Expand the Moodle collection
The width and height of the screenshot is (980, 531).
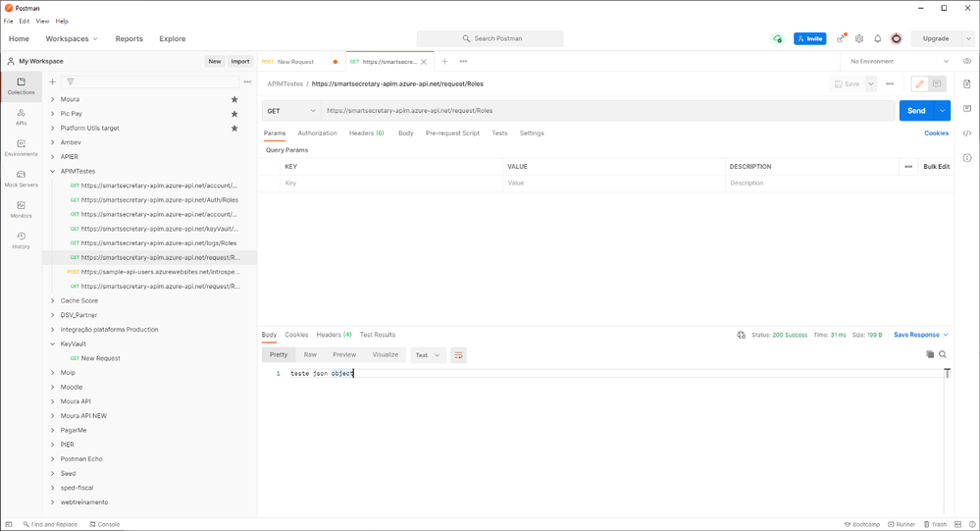pos(53,387)
